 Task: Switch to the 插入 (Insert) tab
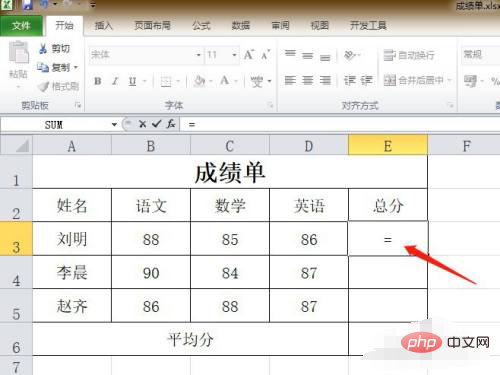click(104, 26)
